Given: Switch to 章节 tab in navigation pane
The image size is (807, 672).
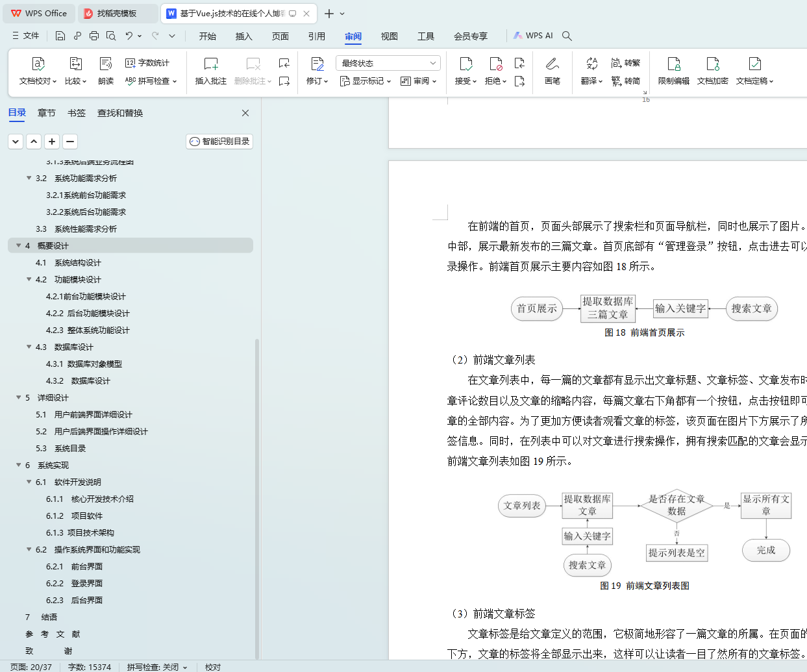Looking at the screenshot, I should click(47, 113).
